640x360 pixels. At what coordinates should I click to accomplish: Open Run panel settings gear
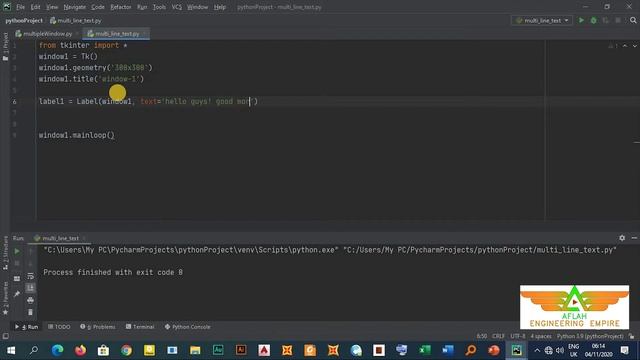pyautogui.click(x=622, y=238)
